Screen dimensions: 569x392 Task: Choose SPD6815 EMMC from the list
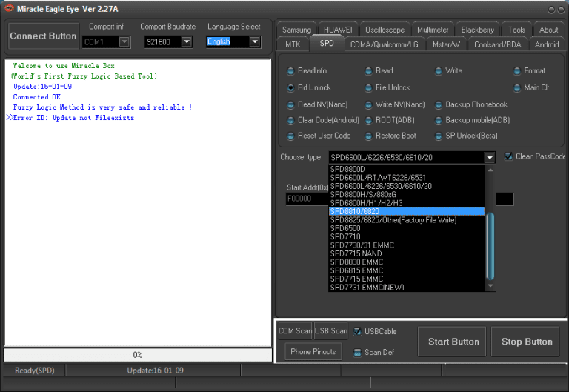pyautogui.click(x=407, y=270)
